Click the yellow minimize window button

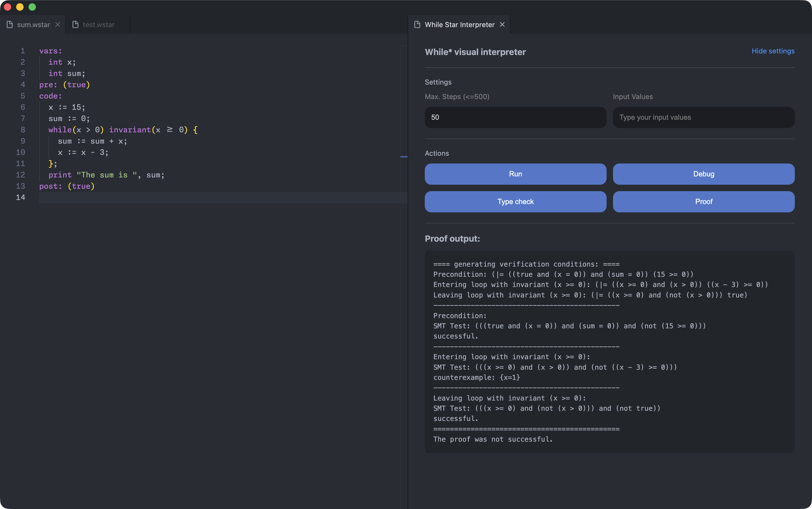coord(20,7)
